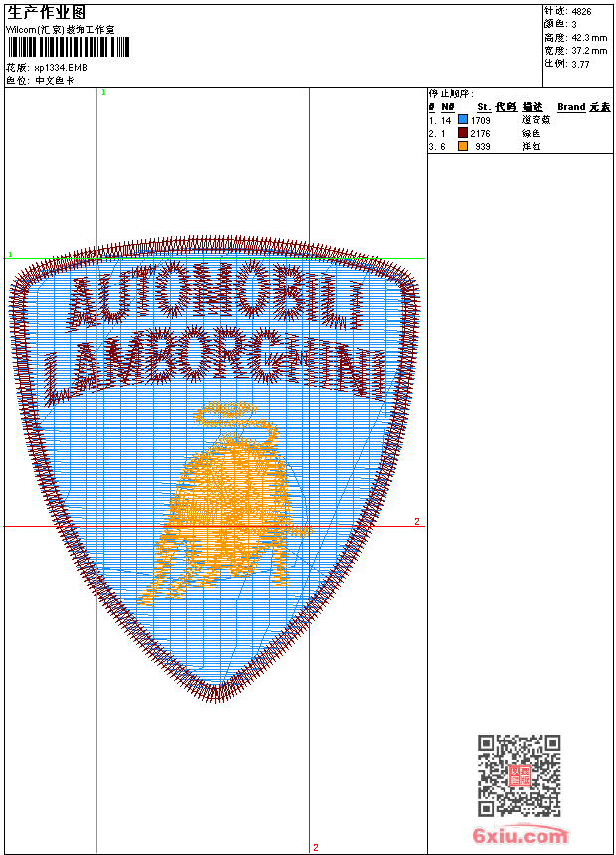Click the color description '绿色'

tap(531, 133)
